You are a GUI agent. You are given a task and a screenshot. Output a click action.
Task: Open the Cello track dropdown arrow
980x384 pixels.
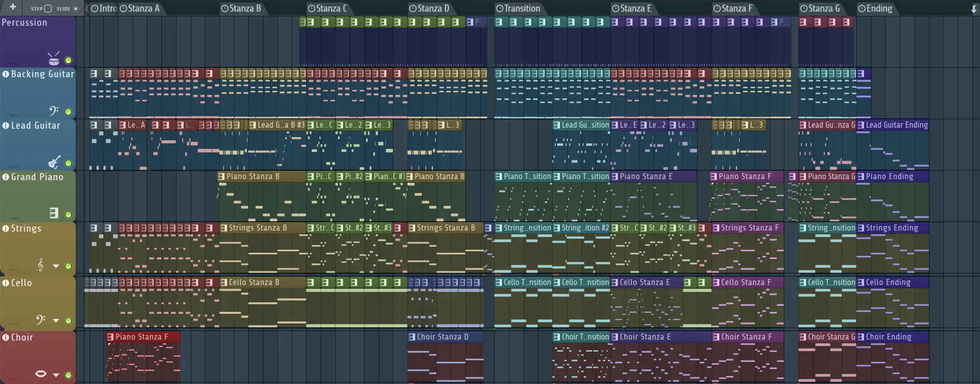pos(56,320)
